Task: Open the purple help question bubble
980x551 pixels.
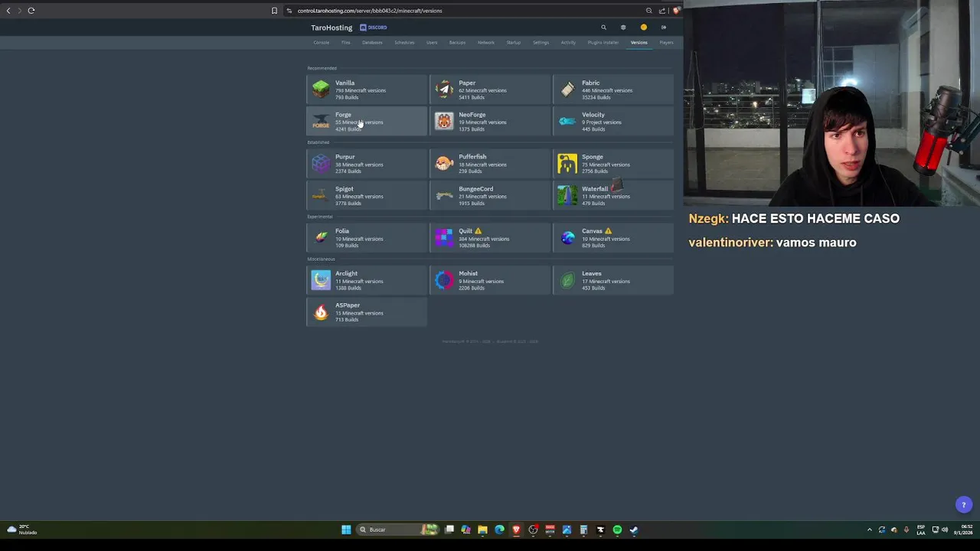Action: [964, 504]
